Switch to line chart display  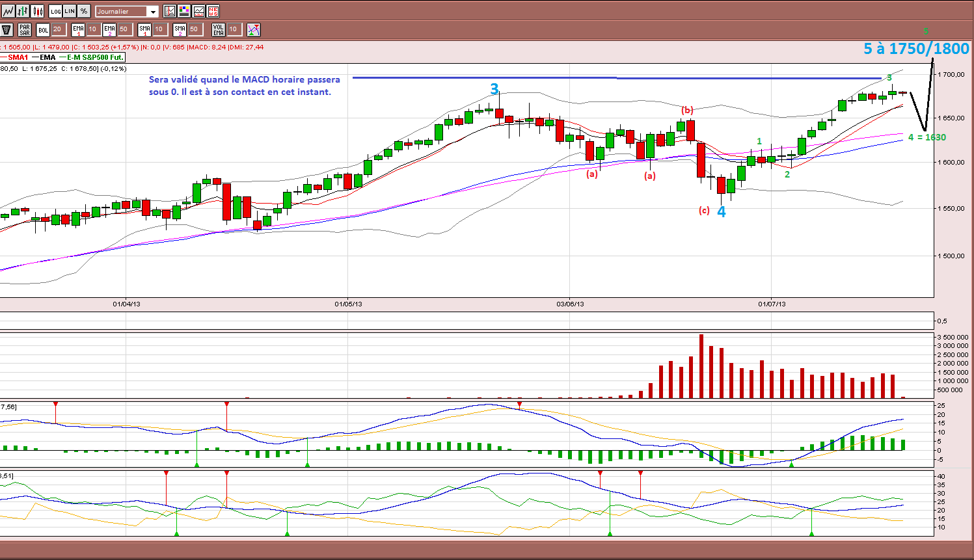pos(8,11)
